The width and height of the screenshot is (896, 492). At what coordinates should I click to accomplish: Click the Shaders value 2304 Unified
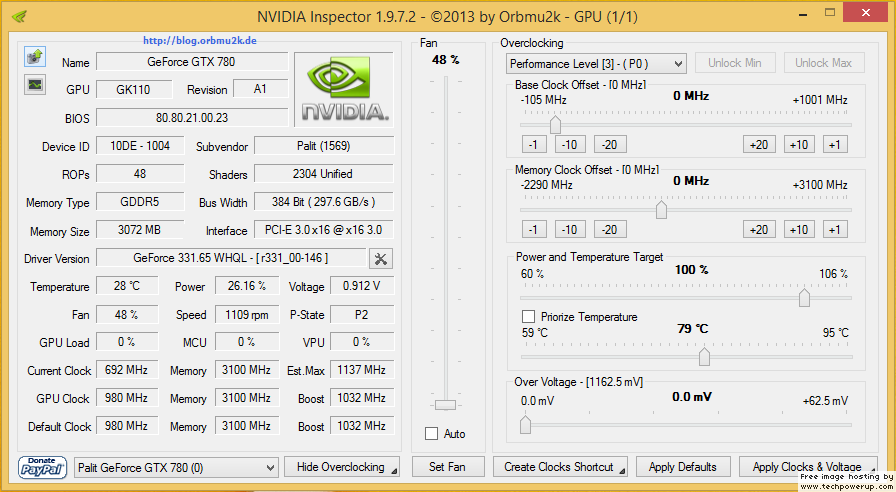323,174
